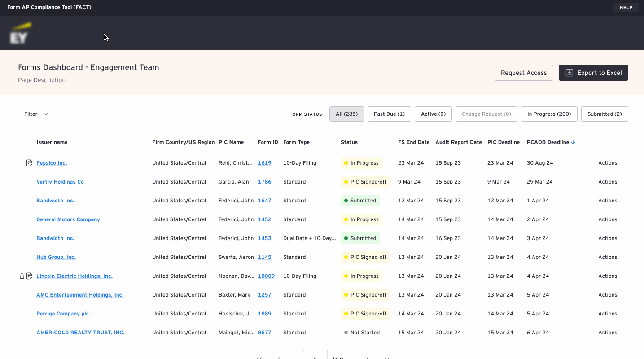Click the 30 Aug 24 PCAOB deadline
Viewport: 644px width, 359px height.
pyautogui.click(x=540, y=163)
